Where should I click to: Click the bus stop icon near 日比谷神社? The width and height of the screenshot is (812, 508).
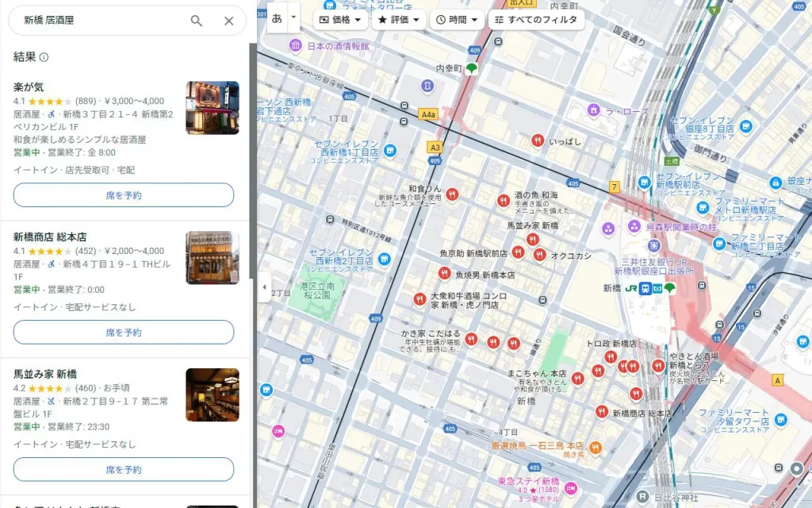point(779,468)
